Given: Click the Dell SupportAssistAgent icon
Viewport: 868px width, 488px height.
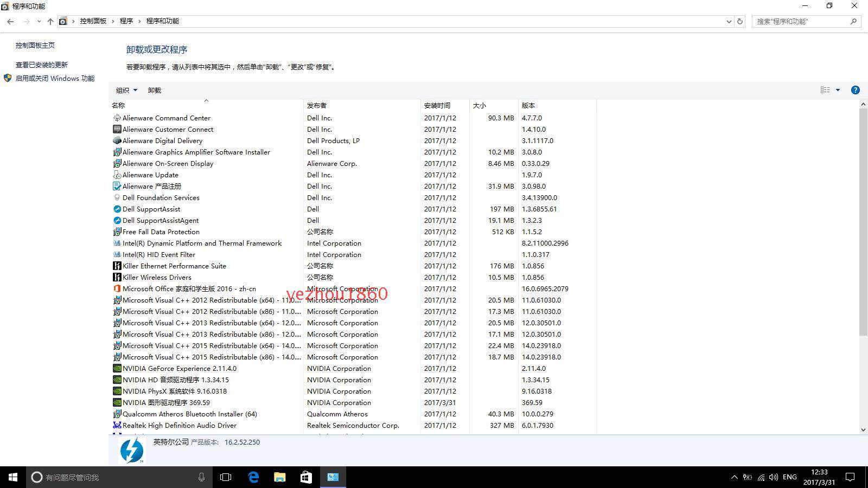Looking at the screenshot, I should pyautogui.click(x=117, y=220).
